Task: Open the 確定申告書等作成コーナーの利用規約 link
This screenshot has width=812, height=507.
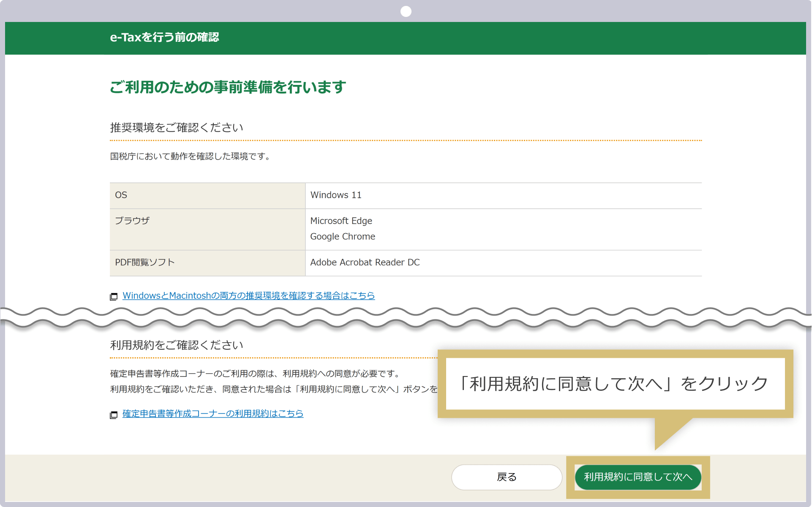Action: tap(213, 414)
